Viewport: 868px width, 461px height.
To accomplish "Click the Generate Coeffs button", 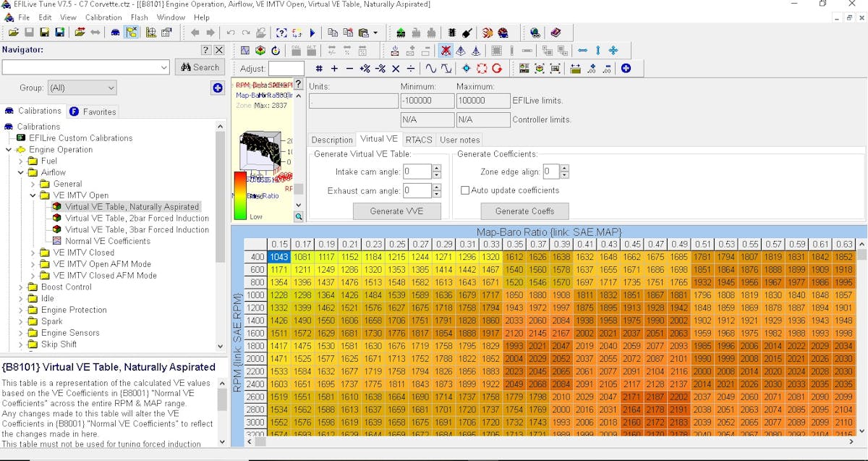I will (x=524, y=211).
